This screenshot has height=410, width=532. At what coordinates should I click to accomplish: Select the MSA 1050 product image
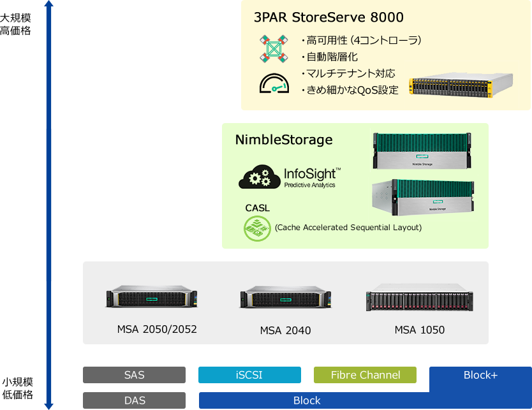(x=420, y=297)
